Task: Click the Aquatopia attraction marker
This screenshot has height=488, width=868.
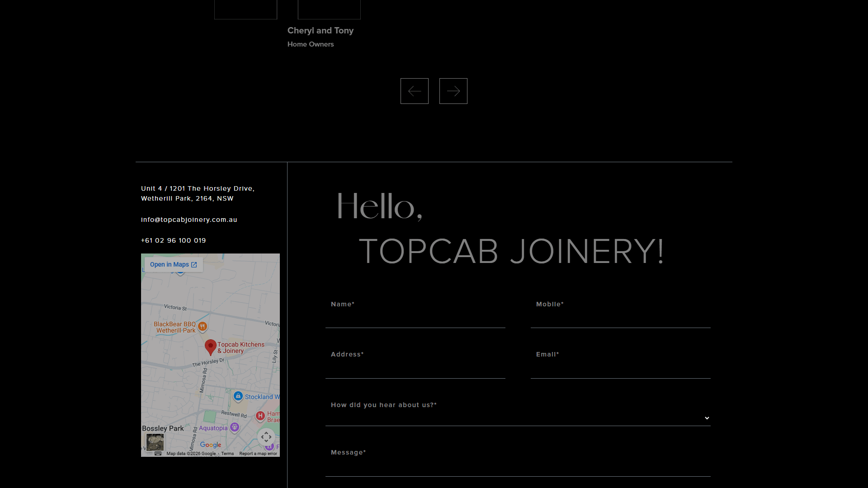Action: tap(234, 427)
